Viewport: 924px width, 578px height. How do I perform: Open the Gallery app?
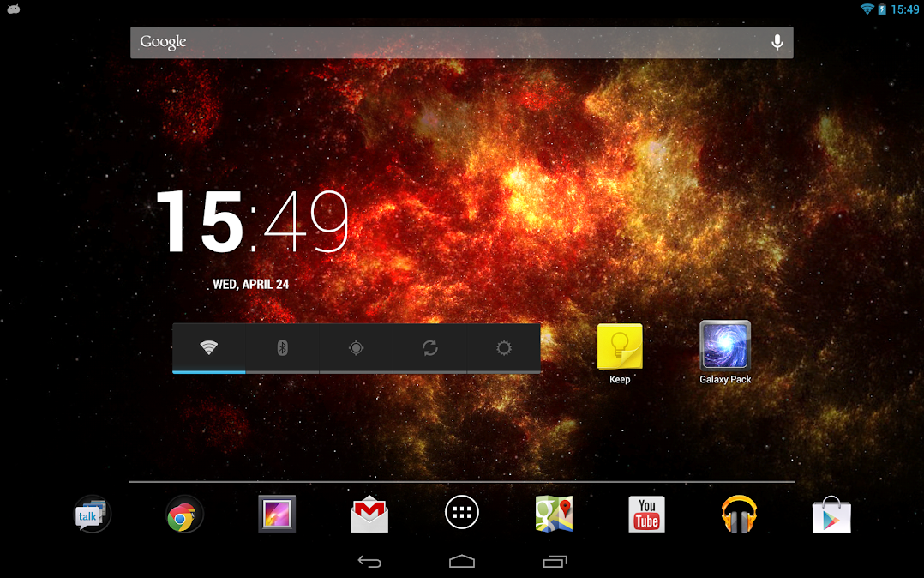click(x=277, y=514)
